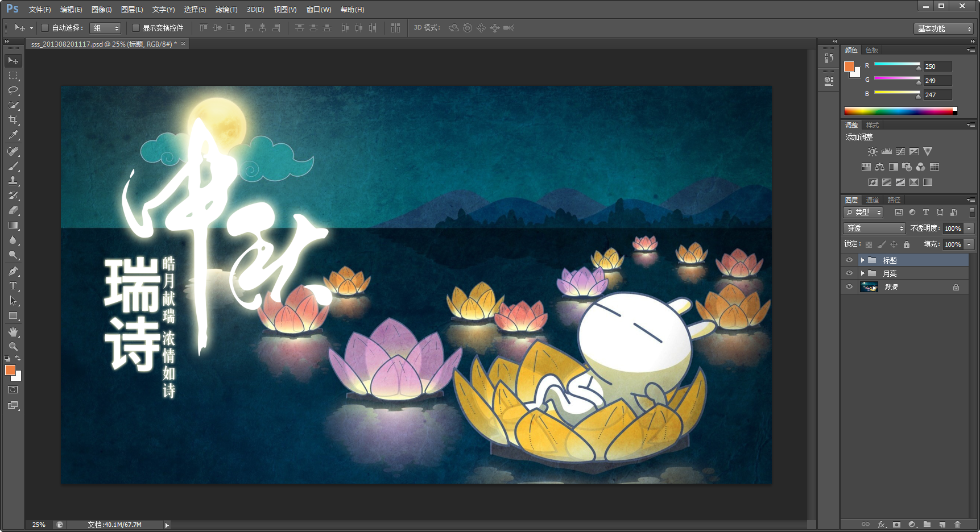980x532 pixels.
Task: Click the R color slider
Action: coord(897,64)
